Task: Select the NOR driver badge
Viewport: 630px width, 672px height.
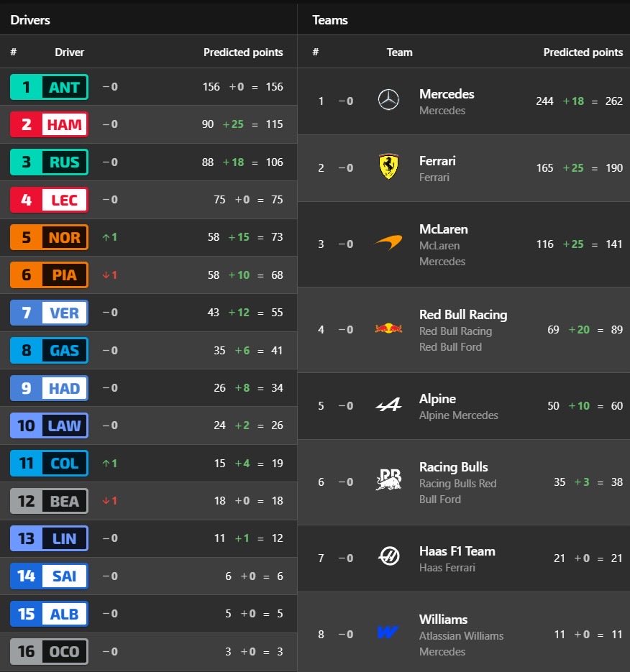Action: point(50,237)
